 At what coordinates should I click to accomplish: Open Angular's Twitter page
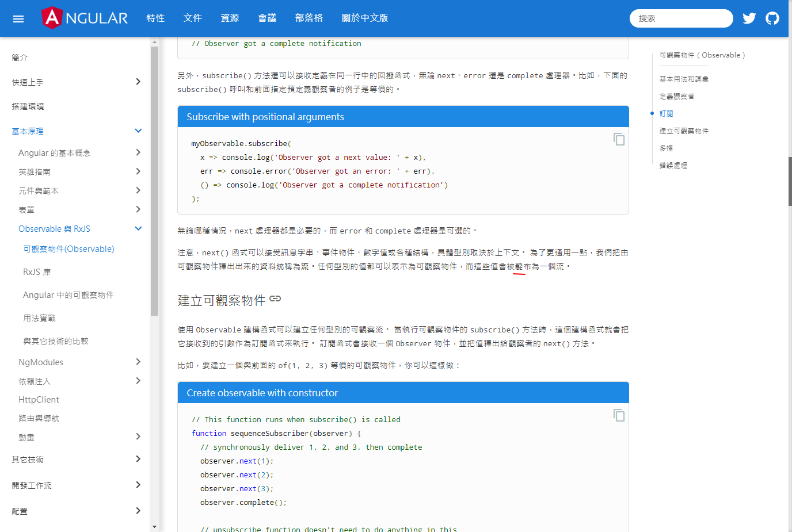(x=749, y=18)
